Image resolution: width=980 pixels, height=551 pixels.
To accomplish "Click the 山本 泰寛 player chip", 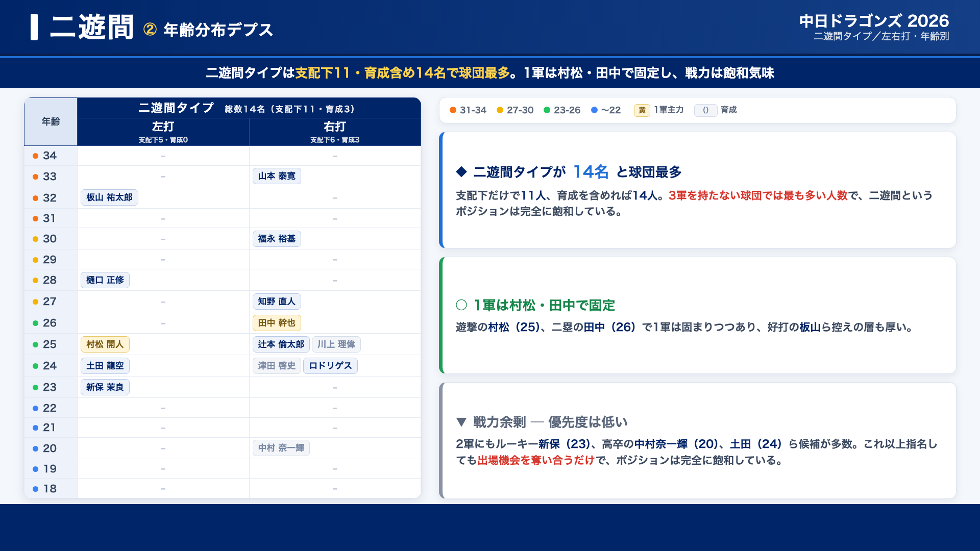I will coord(277,176).
